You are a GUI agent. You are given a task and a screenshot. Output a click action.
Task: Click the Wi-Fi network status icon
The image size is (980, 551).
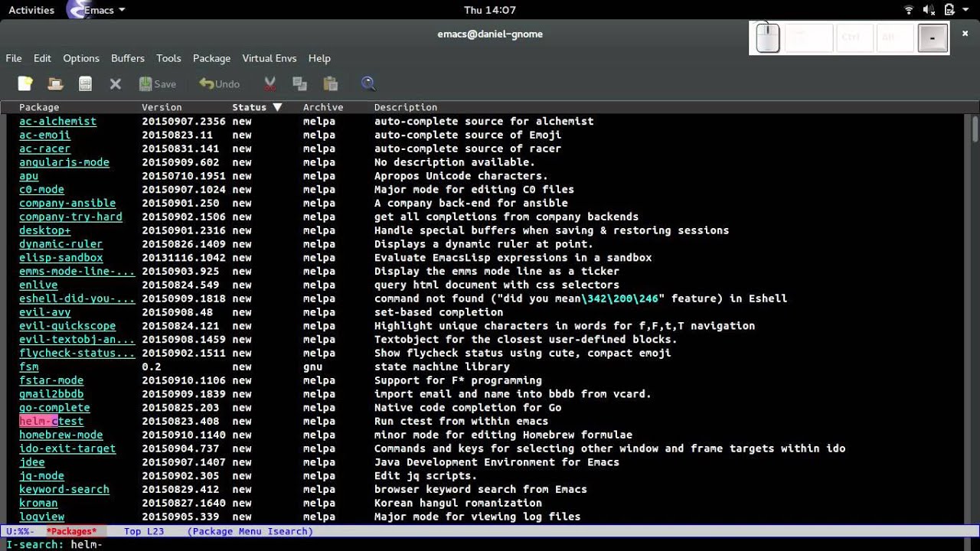pyautogui.click(x=909, y=10)
